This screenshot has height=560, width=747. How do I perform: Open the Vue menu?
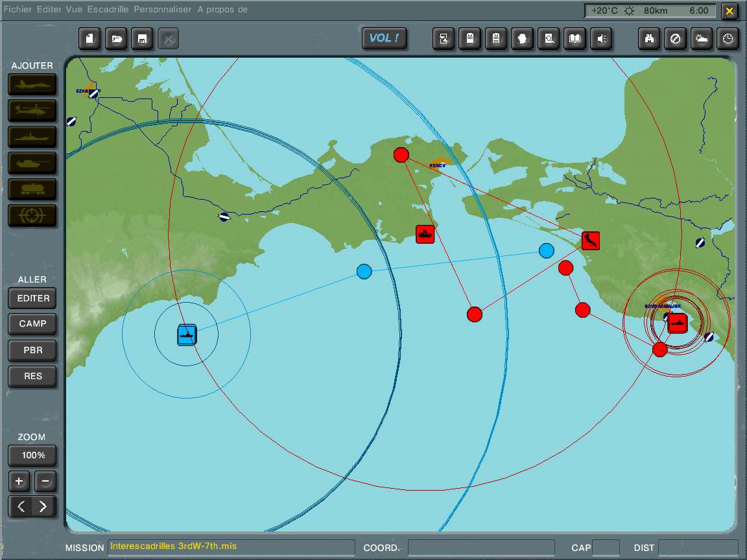point(75,10)
